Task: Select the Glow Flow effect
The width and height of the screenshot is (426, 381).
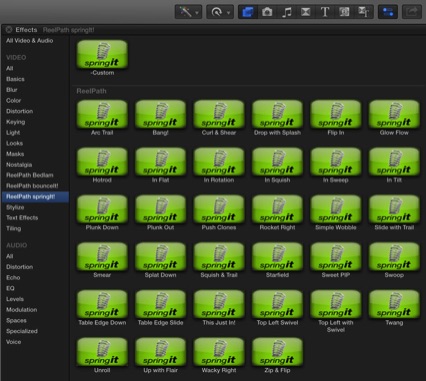Action: coord(394,114)
